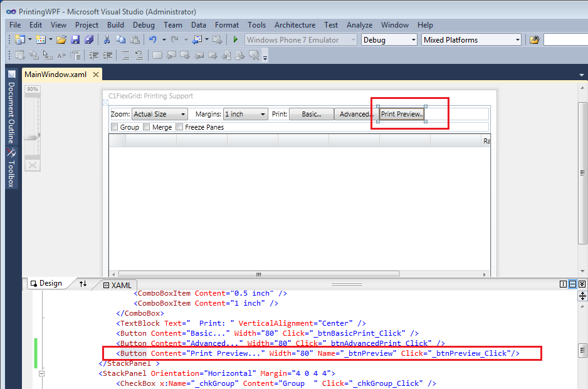The image size is (588, 389).
Task: Click the Decrease Indent icon
Action: tap(93, 56)
